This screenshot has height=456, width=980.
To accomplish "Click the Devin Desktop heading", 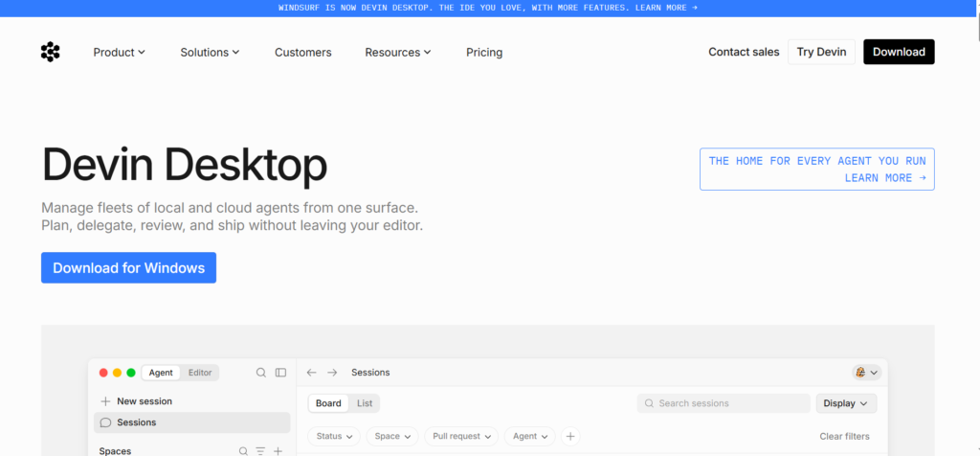I will point(185,165).
